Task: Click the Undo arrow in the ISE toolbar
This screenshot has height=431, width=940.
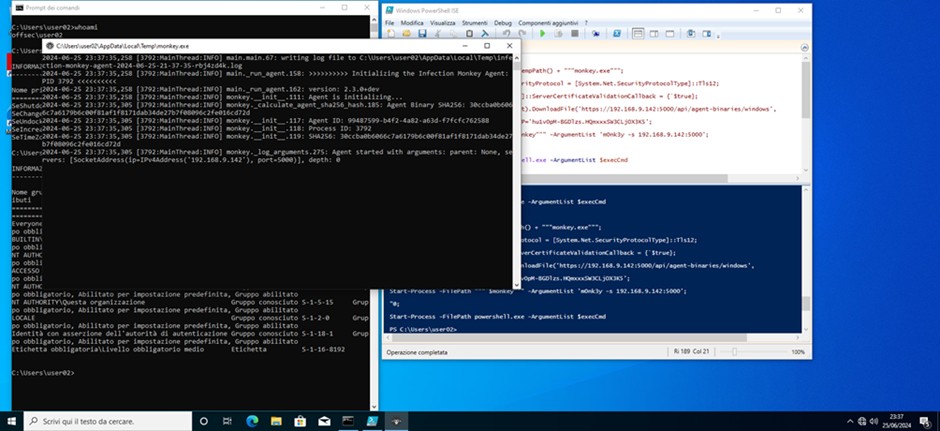Action: (507, 33)
